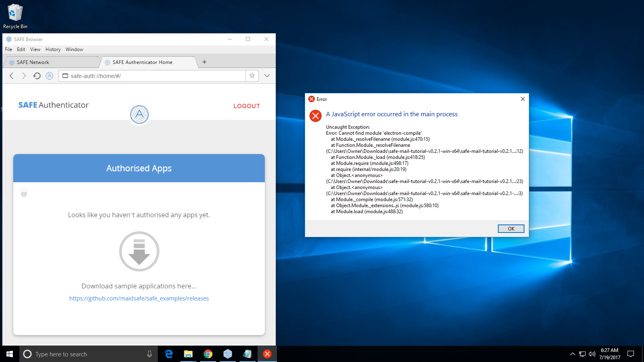Open the safe_examples releases GitHub link
The height and width of the screenshot is (362, 644).
(139, 298)
